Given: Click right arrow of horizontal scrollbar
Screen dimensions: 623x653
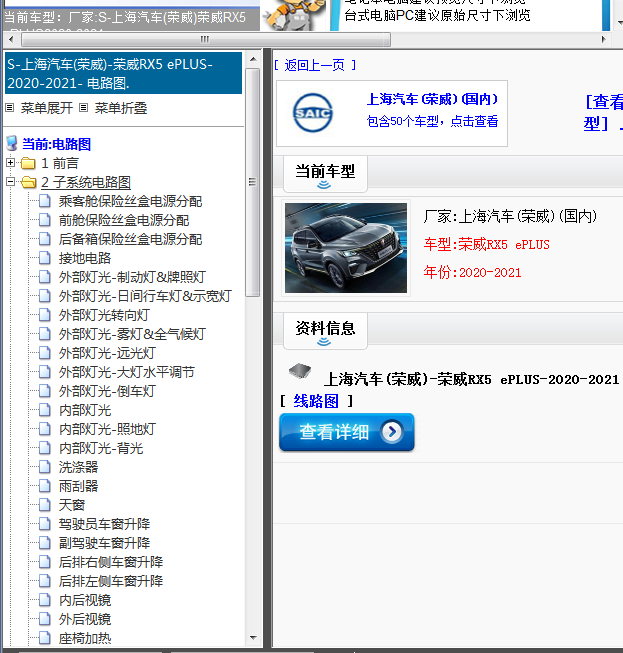Looking at the screenshot, I should tap(603, 40).
